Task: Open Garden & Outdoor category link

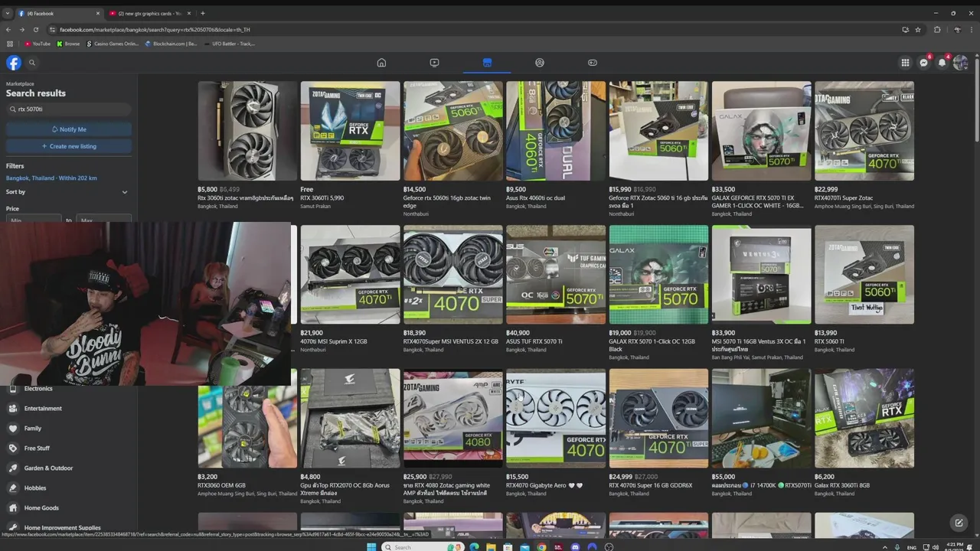Action: [x=48, y=468]
